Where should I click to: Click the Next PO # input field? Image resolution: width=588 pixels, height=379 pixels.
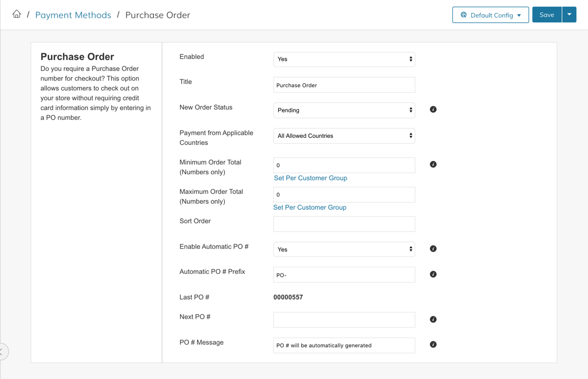tap(344, 320)
